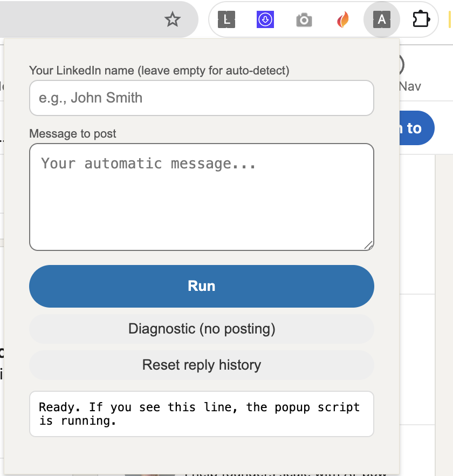
Task: Bookmark page with the star icon
Action: click(x=173, y=19)
